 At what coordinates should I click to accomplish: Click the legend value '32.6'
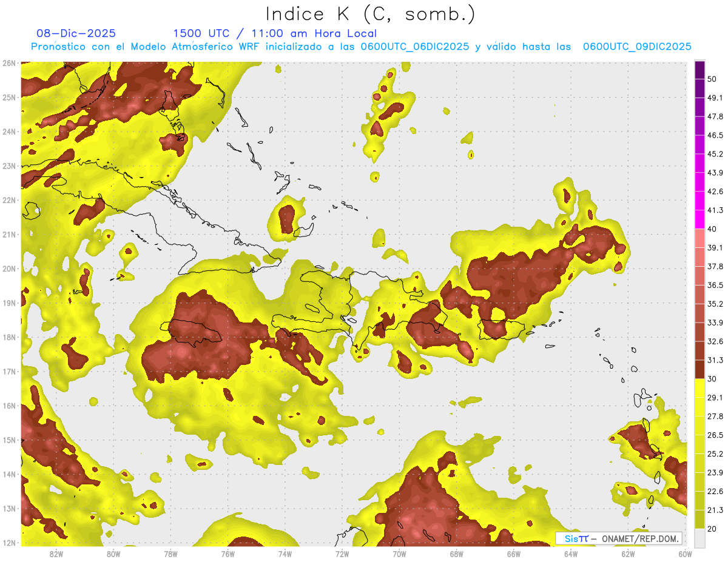[715, 341]
